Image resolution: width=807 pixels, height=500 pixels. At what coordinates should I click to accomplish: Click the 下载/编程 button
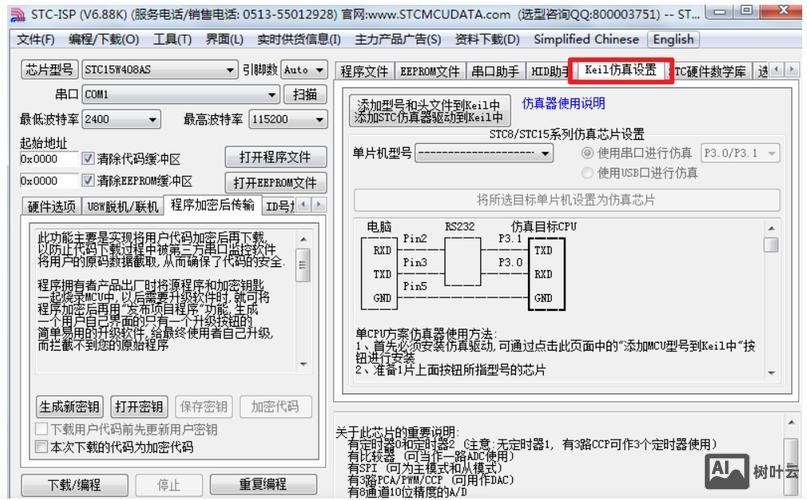(x=75, y=485)
